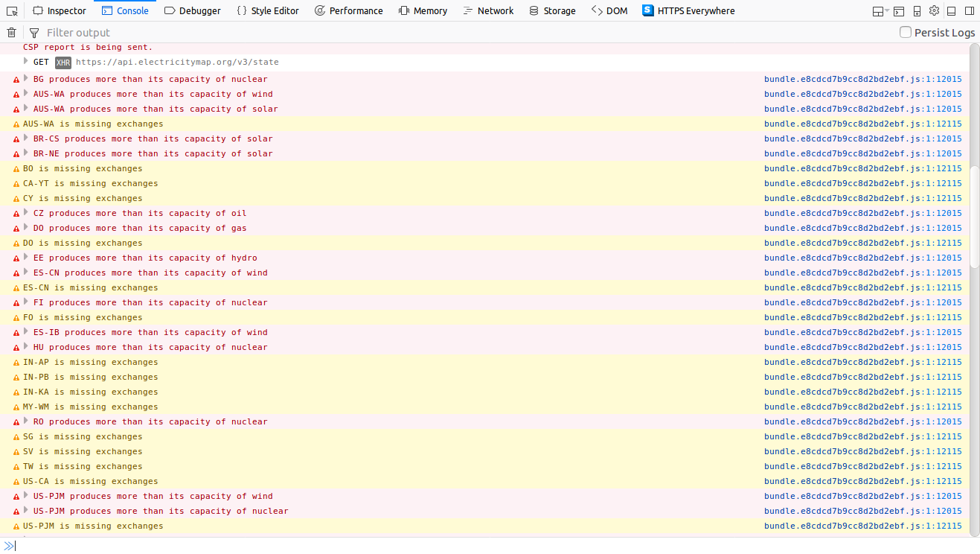Open the Memory tab
This screenshot has width=980, height=554.
coord(423,11)
